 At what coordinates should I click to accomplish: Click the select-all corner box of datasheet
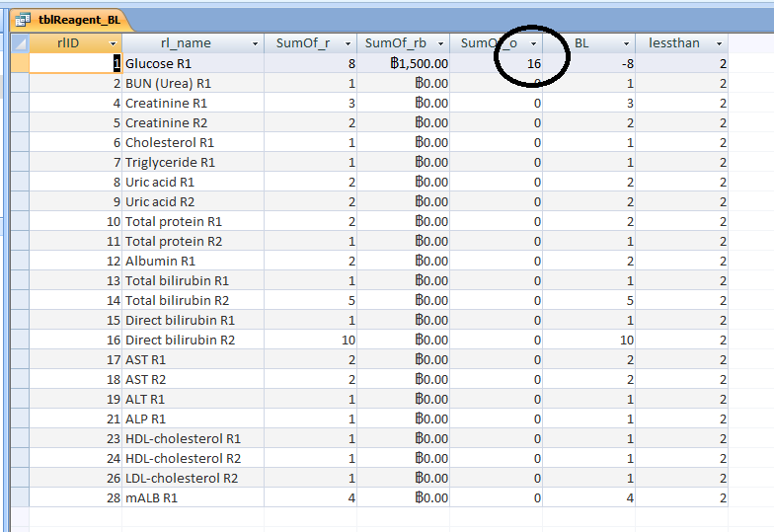(x=20, y=43)
